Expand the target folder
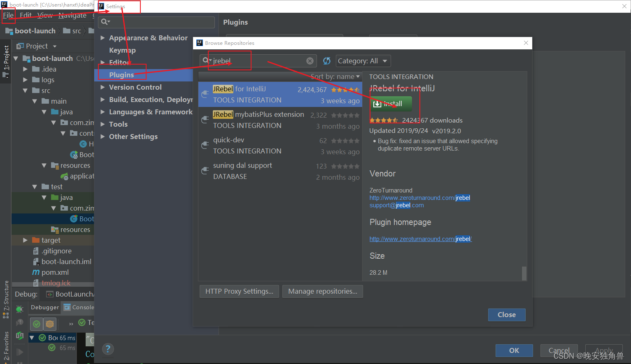Image resolution: width=631 pixels, height=364 pixels. point(25,240)
